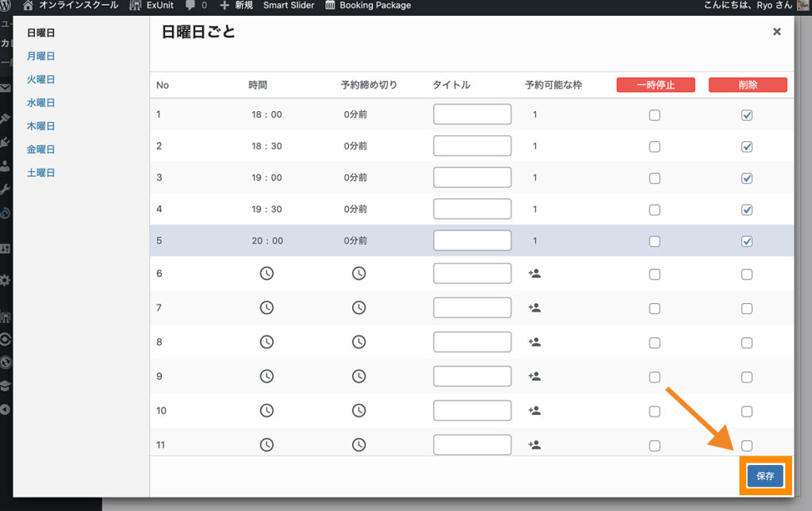The image size is (812, 511).
Task: Open the 新規 menu in admin bar
Action: (236, 6)
